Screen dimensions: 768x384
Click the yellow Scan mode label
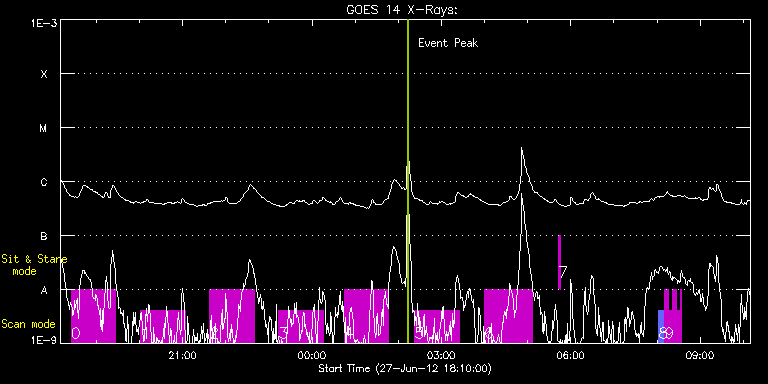point(28,324)
